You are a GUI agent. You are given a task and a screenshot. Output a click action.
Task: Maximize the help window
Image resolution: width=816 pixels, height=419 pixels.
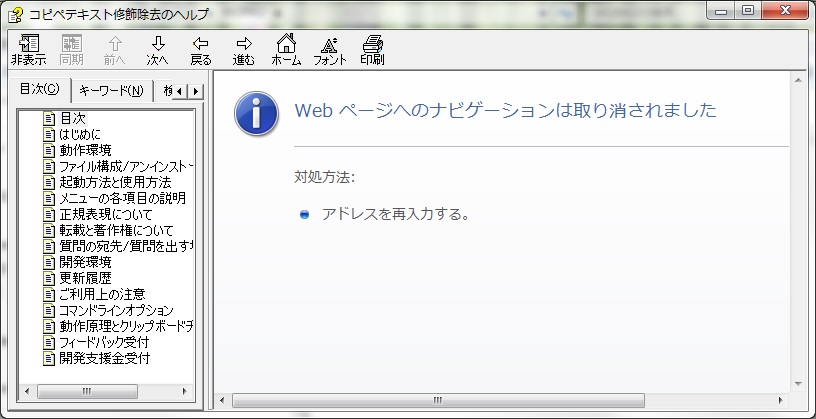[748, 10]
